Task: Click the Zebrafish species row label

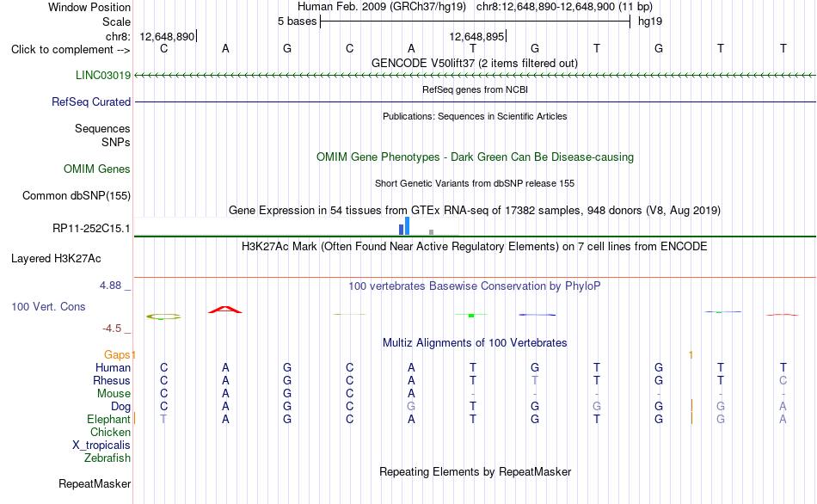Action: [x=107, y=458]
